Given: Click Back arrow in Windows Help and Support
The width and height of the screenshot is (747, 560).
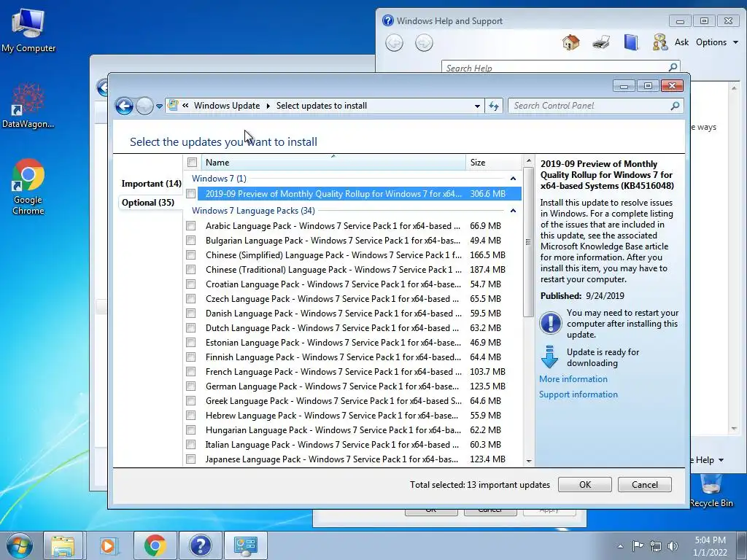Looking at the screenshot, I should [x=394, y=43].
